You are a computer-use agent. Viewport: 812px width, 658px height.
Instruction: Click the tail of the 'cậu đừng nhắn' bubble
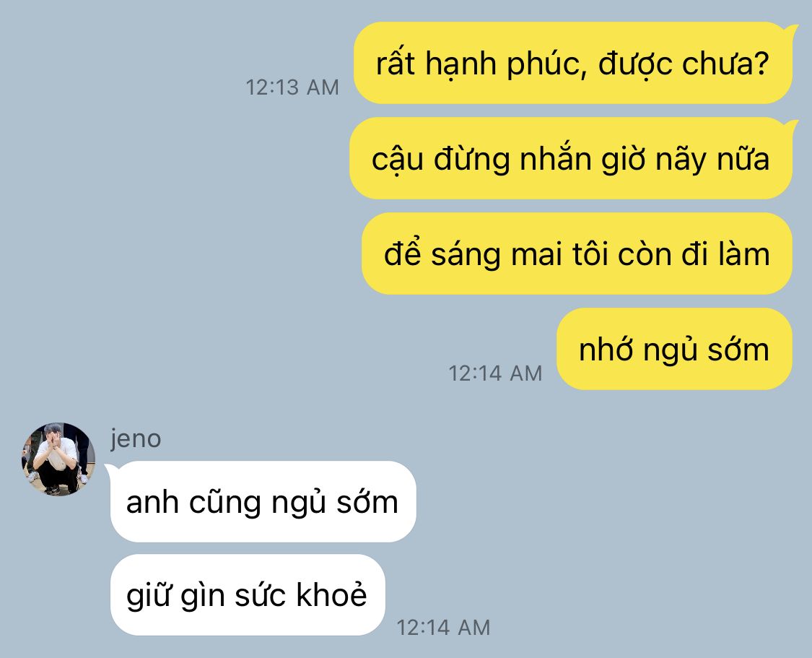point(790,126)
